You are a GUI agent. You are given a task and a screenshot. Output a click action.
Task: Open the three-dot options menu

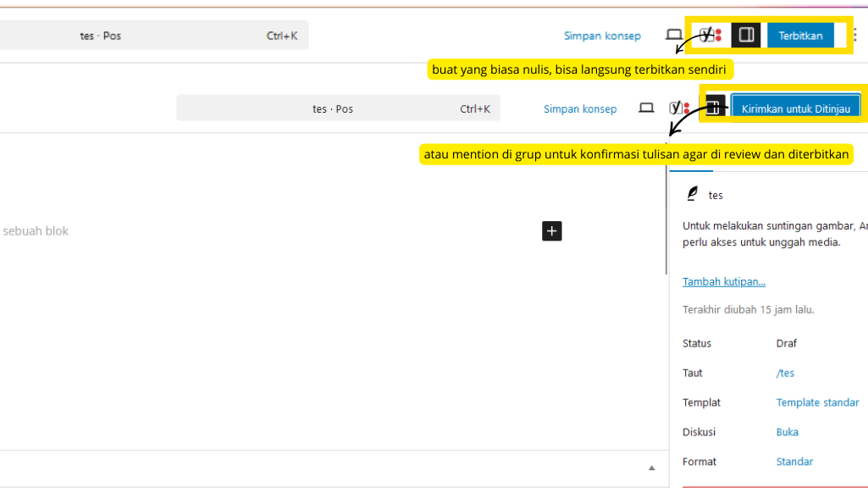[x=854, y=36]
